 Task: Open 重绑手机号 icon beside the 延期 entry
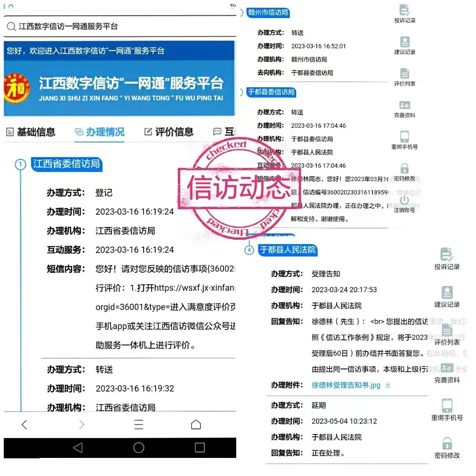pyautogui.click(x=447, y=409)
